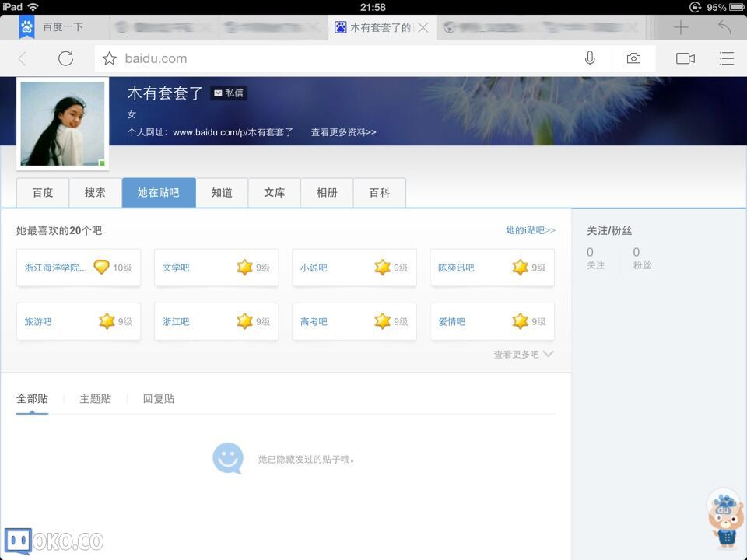Select the 主题贴 posts tab

[95, 399]
